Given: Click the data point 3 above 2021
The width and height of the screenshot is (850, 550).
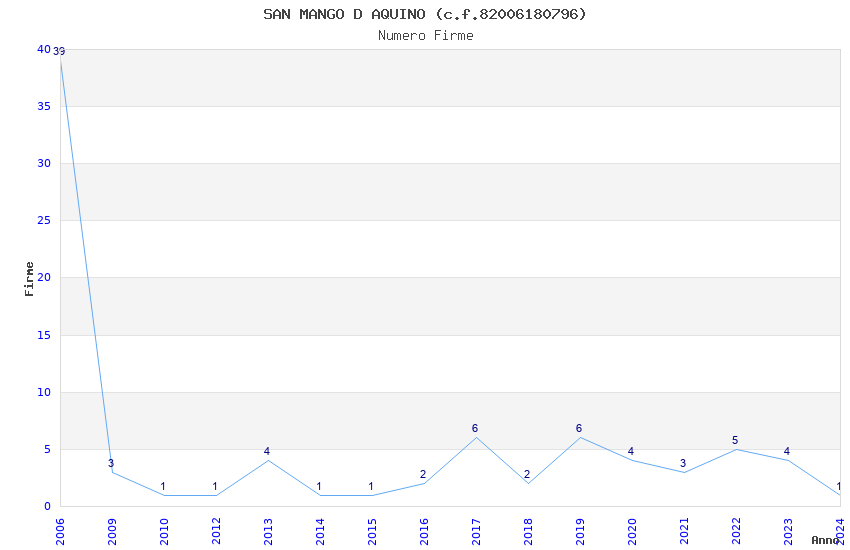Looking at the screenshot, I should 683,463.
